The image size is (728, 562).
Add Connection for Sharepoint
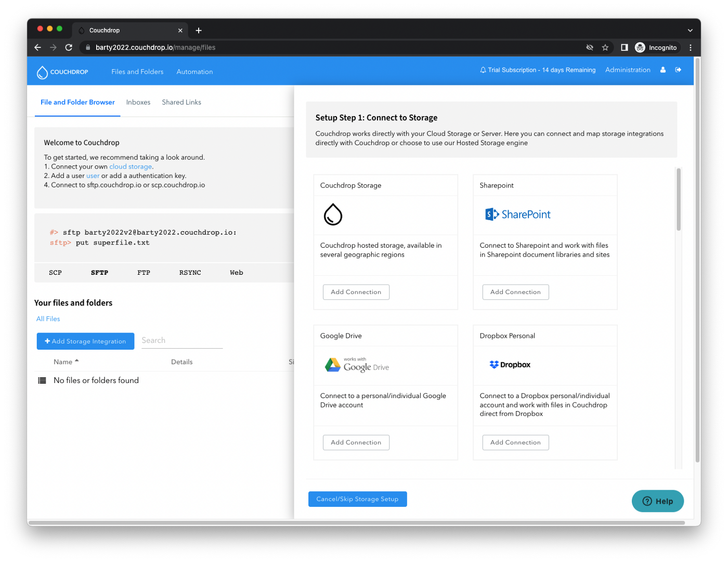tap(516, 292)
